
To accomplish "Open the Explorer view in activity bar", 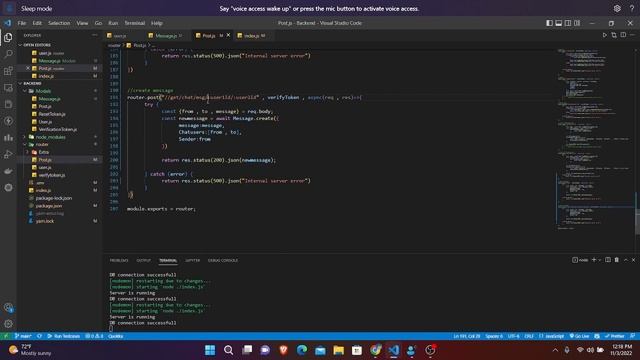I will [x=8, y=38].
